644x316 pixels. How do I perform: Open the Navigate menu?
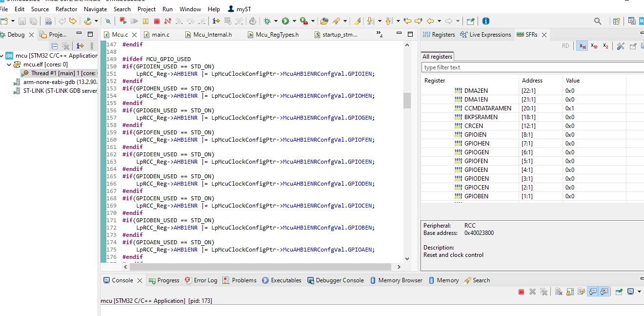[x=95, y=9]
